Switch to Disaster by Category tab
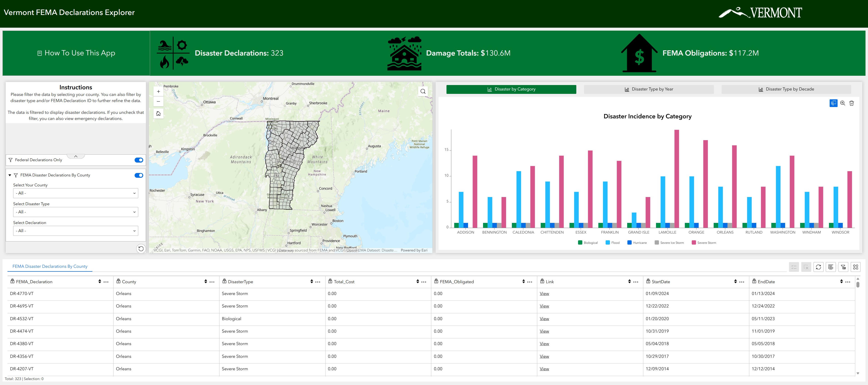 [511, 89]
